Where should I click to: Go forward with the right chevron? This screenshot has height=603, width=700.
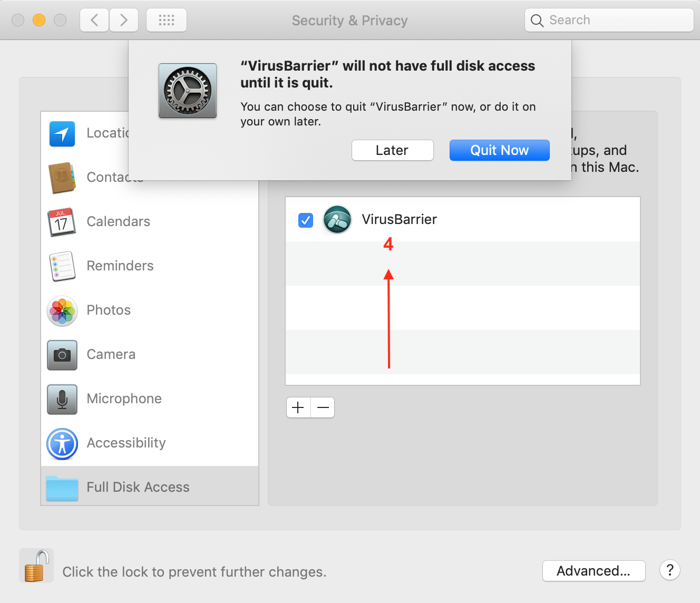pos(124,20)
